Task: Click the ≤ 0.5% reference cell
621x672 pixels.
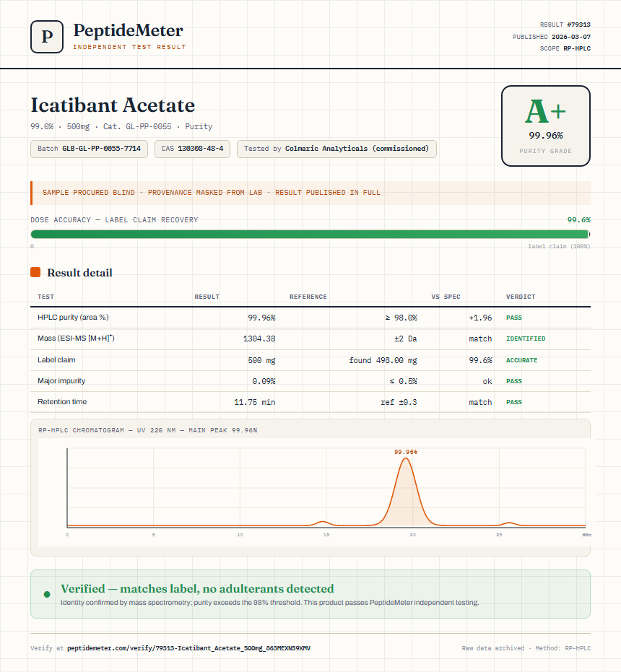Action: pos(403,381)
